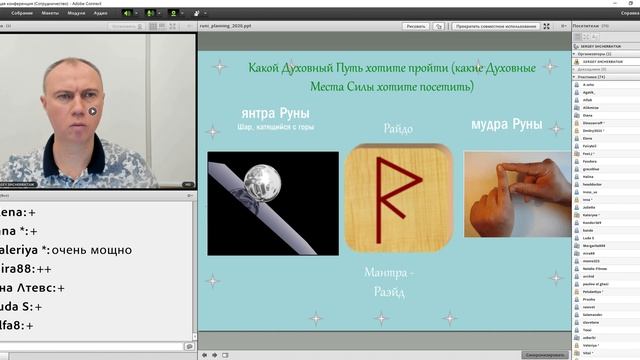The width and height of the screenshot is (640, 360).
Task: Open share pod options menu
Action: coord(564,26)
